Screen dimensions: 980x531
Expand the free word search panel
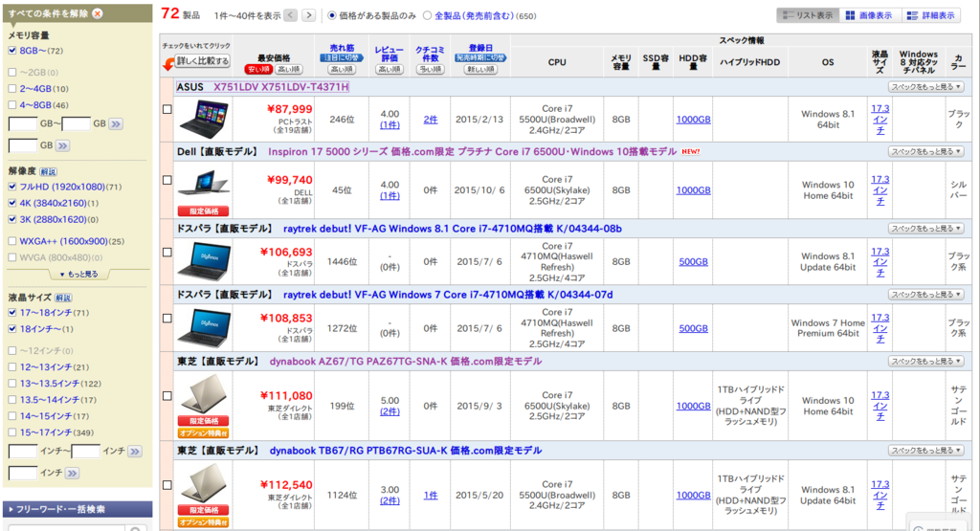[x=78, y=509]
